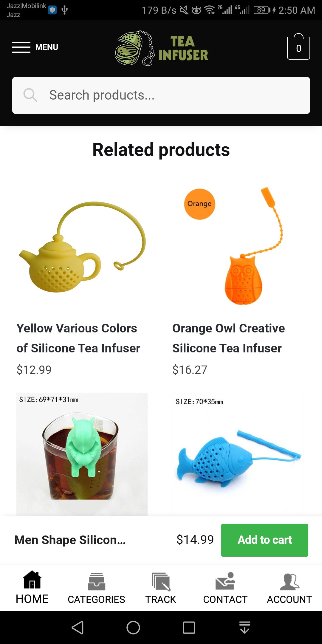
Task: Tap the Android back navigation button
Action: pyautogui.click(x=78, y=628)
